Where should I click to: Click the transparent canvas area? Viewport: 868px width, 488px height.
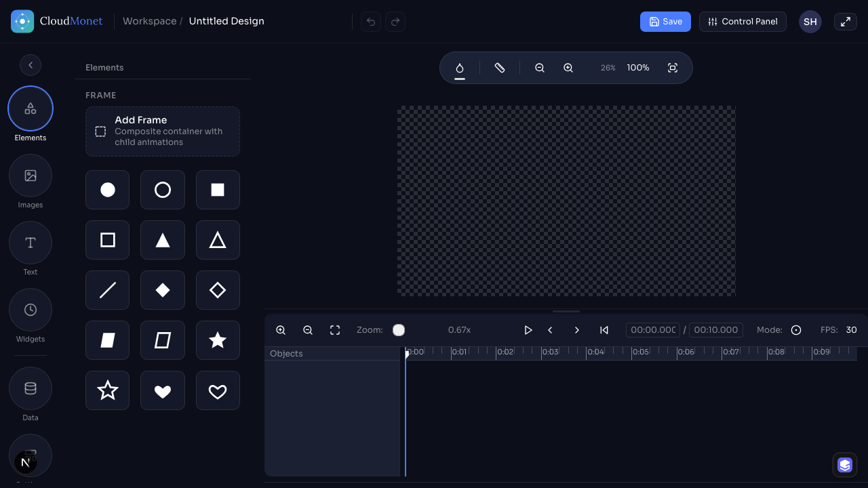[x=566, y=201]
